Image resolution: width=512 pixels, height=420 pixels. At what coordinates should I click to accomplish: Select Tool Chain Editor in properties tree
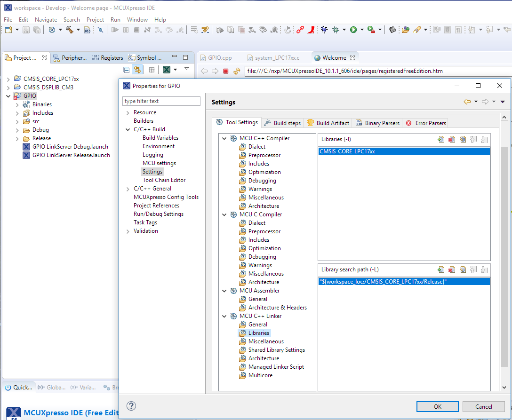pos(164,180)
